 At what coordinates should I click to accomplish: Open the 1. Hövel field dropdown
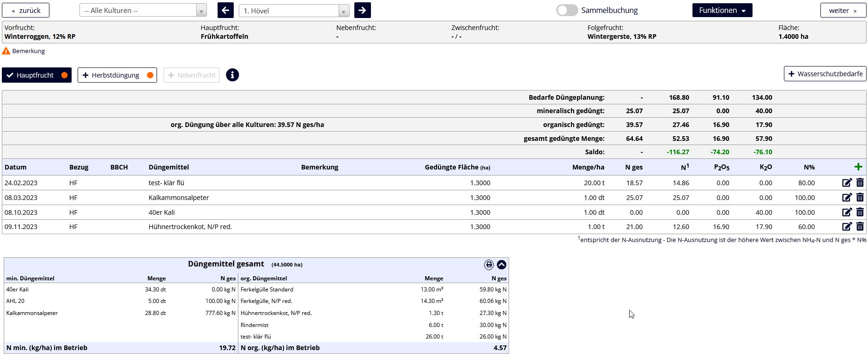(x=294, y=11)
